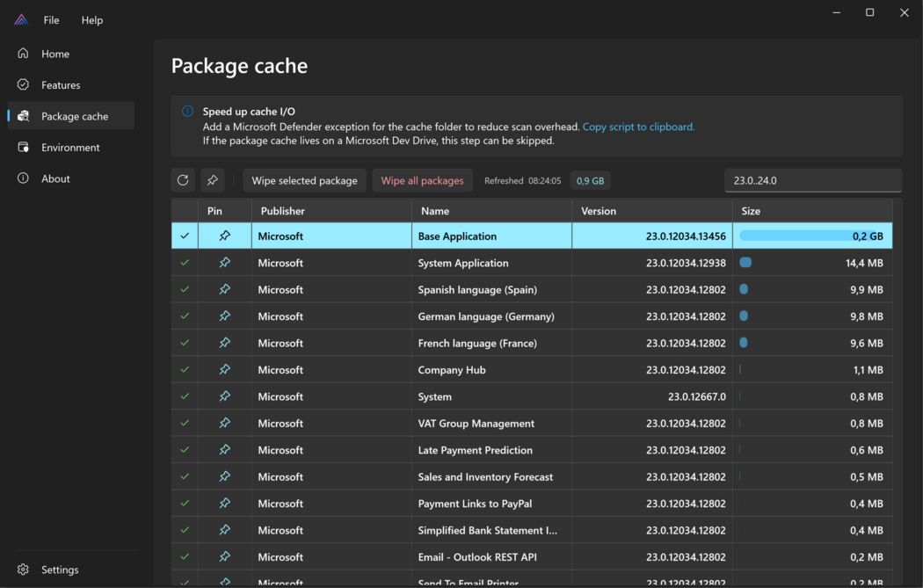Select the Email - Outlook REST API name
Viewport: 923px width, 588px height.
point(476,557)
